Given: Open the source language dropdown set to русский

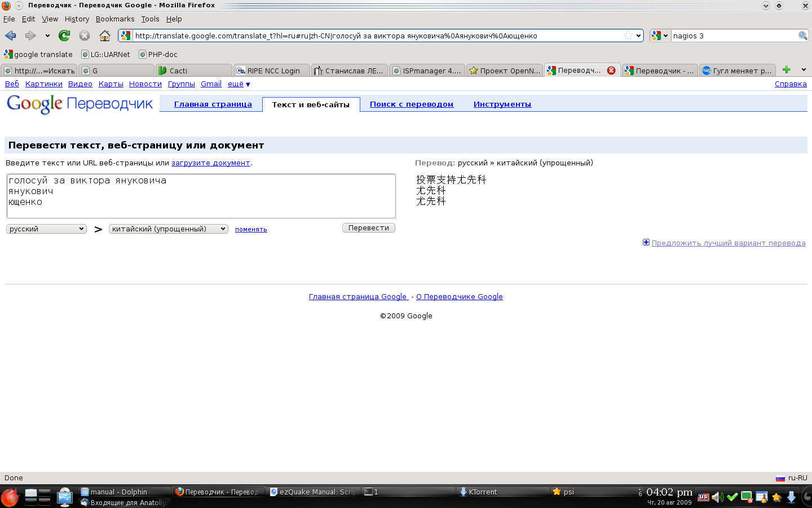Looking at the screenshot, I should click(46, 229).
